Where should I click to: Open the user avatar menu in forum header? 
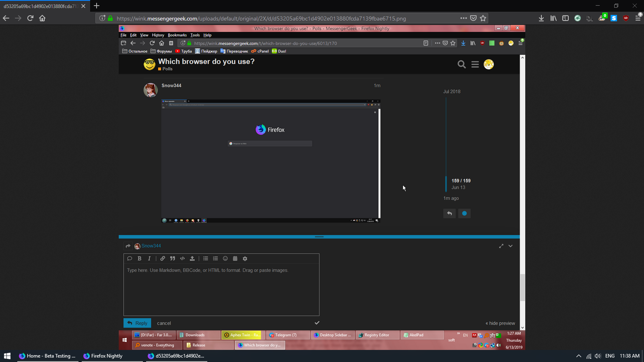(x=489, y=64)
